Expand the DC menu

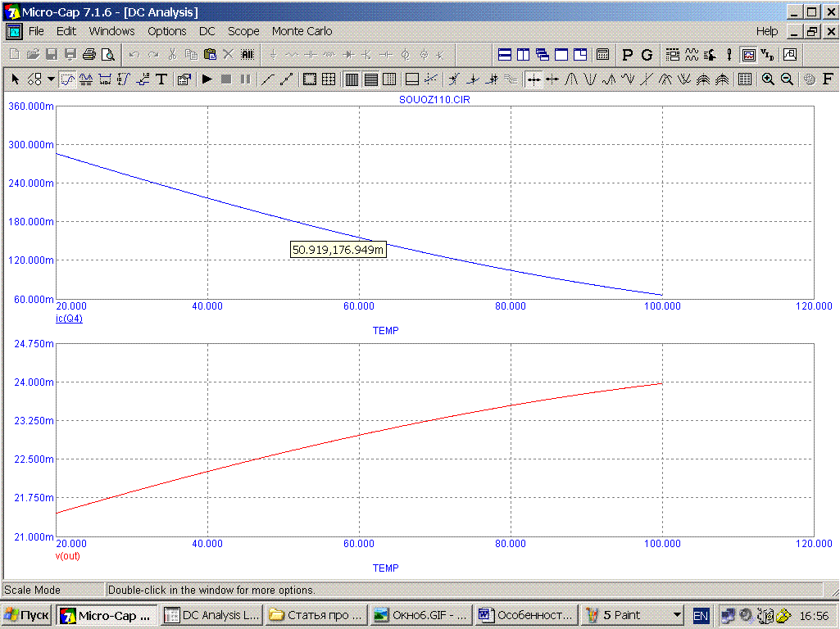coord(207,31)
